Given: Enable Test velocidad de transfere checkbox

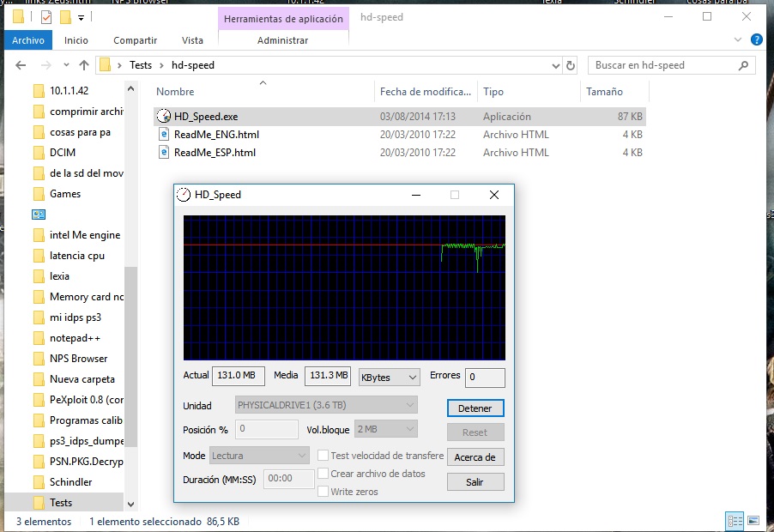Looking at the screenshot, I should (323, 455).
